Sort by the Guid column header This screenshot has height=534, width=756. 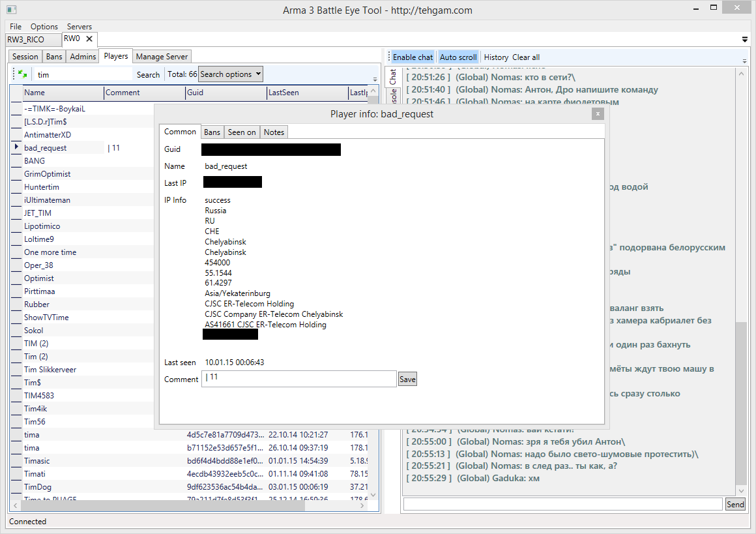(226, 93)
